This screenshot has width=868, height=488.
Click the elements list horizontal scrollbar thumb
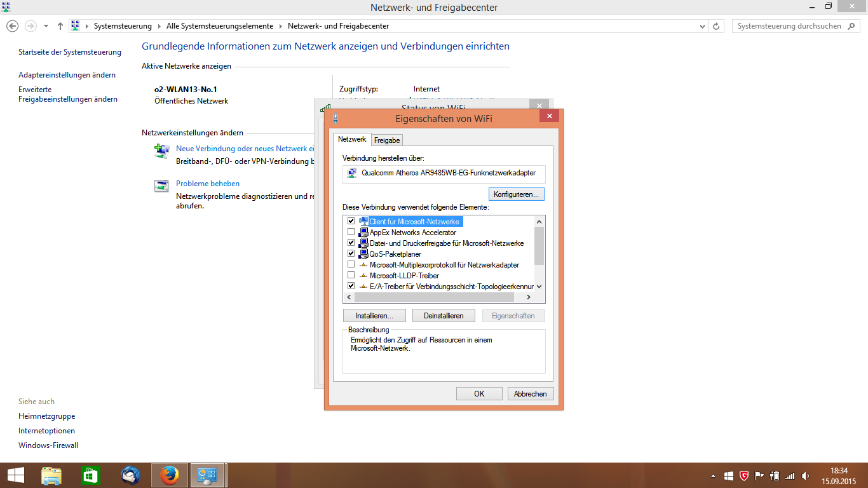point(433,297)
